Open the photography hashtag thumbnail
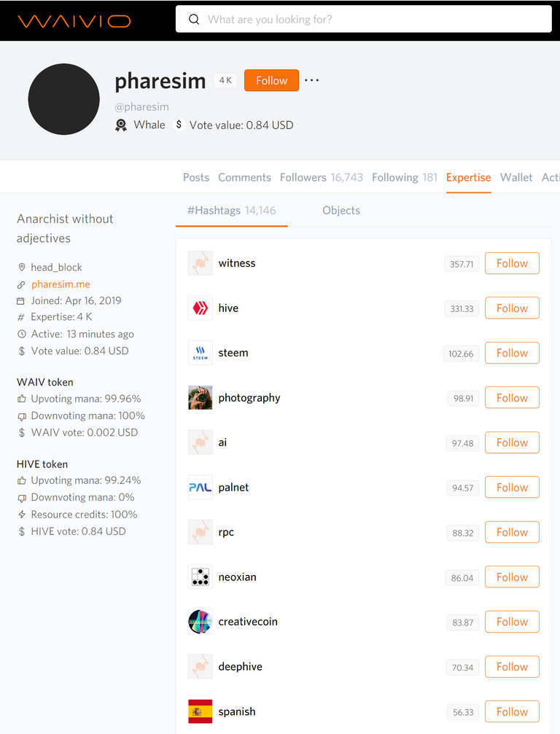The height and width of the screenshot is (734, 560). tap(201, 397)
